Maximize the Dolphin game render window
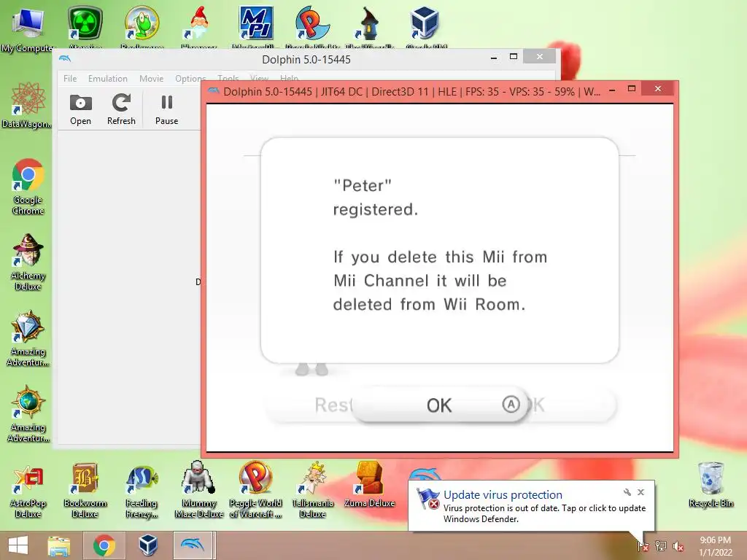Image resolution: width=747 pixels, height=560 pixels. pos(632,88)
